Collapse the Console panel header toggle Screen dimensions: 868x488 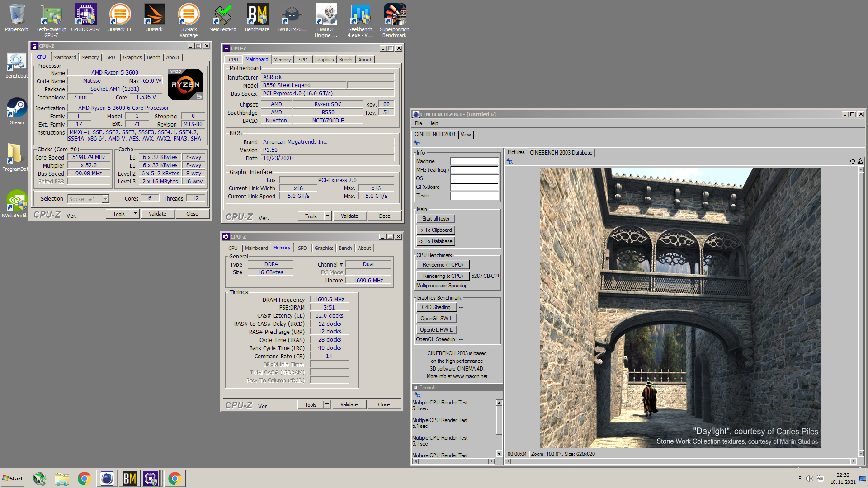point(416,388)
